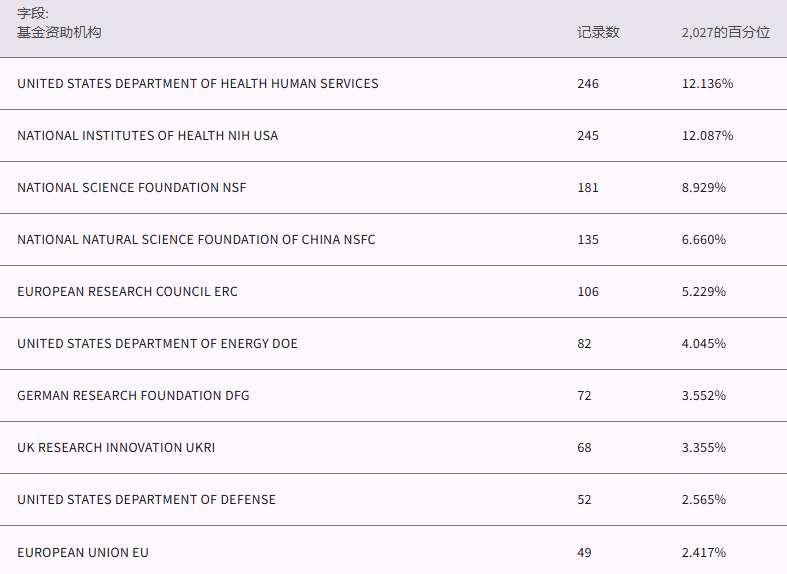This screenshot has height=574, width=787.
Task: Open National Institutes of Health NIH USA
Action: (148, 136)
